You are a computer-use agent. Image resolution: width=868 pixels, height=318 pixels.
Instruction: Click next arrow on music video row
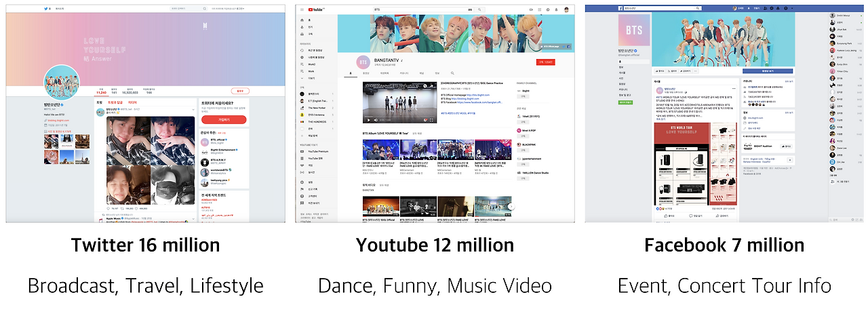pos(511,206)
